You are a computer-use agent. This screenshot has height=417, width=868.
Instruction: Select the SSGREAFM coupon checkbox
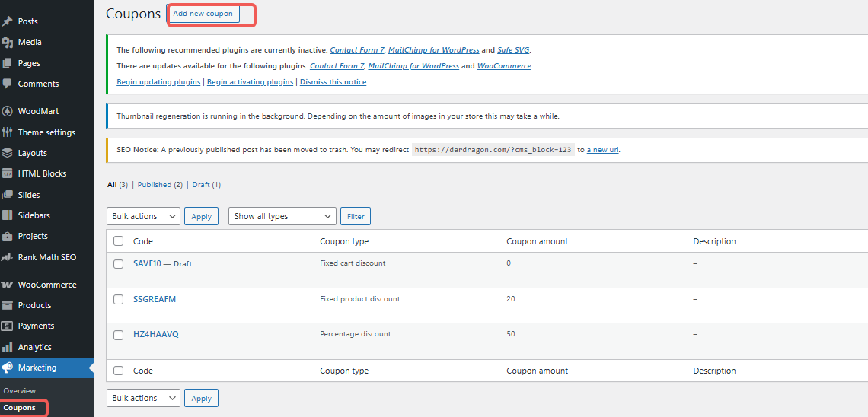point(118,300)
